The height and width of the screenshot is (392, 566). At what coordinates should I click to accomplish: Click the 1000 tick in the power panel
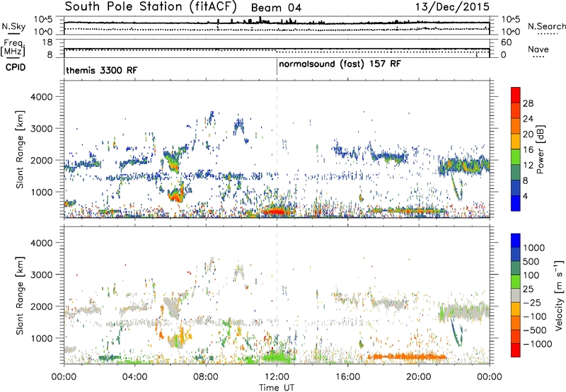tap(41, 192)
